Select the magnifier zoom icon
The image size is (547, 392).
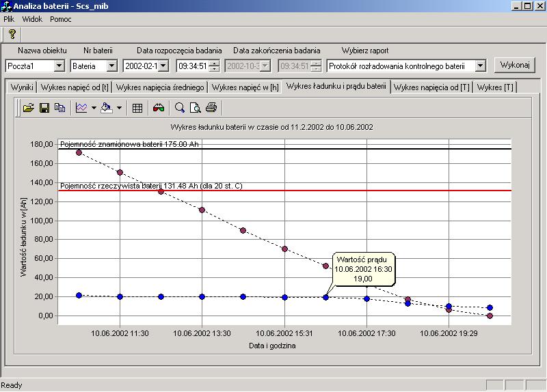[x=180, y=108]
